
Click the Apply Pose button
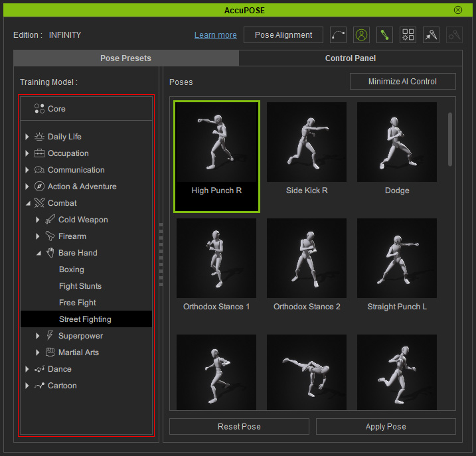pos(386,427)
